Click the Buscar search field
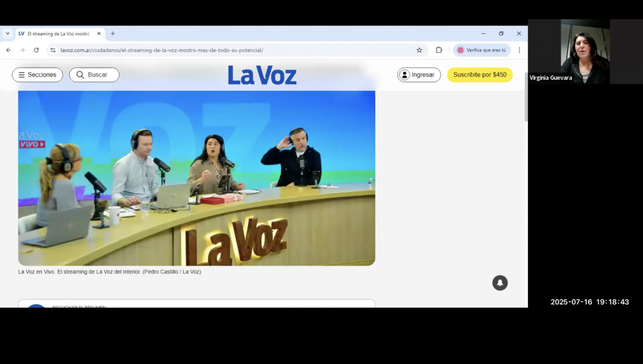This screenshot has width=643, height=364. (x=94, y=75)
